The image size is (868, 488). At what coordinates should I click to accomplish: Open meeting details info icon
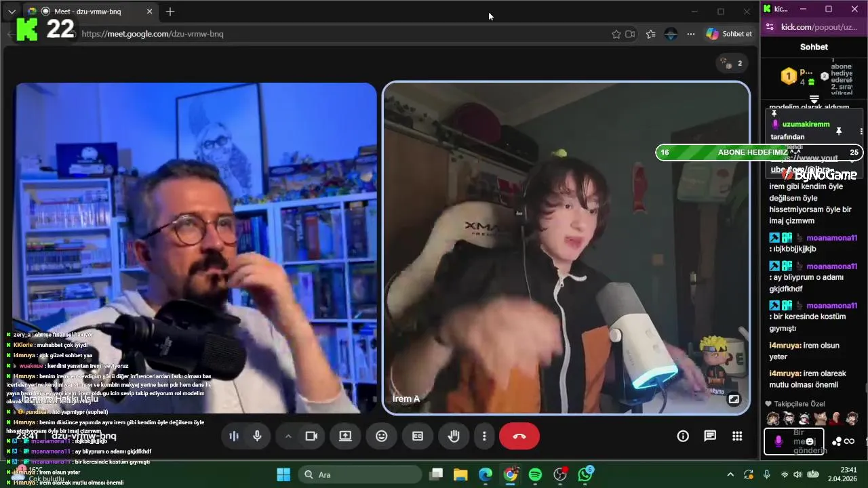(x=683, y=436)
